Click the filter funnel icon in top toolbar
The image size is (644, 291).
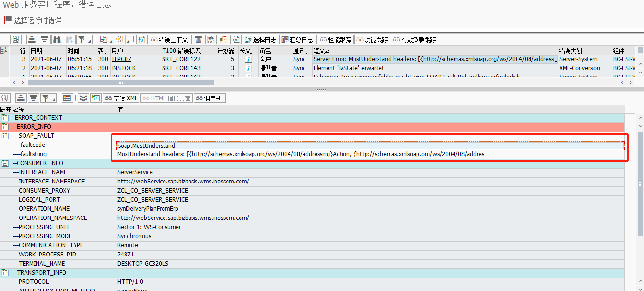[x=82, y=39]
